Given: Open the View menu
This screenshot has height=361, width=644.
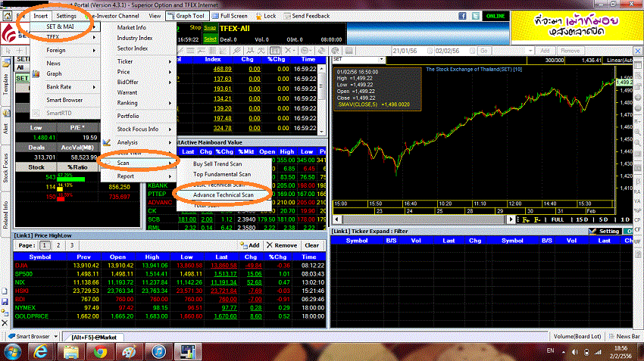Looking at the screenshot, I should 155,16.
